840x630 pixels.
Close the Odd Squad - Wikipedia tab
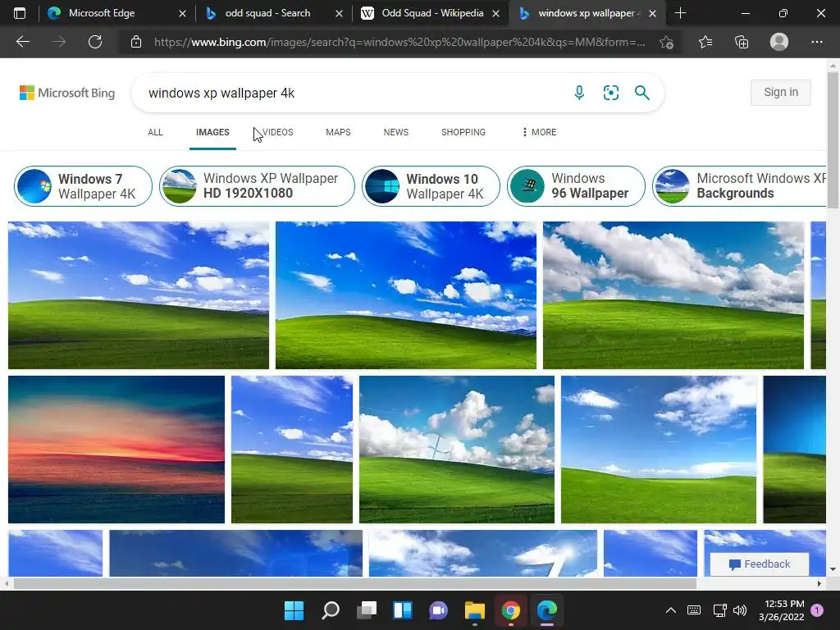click(496, 13)
